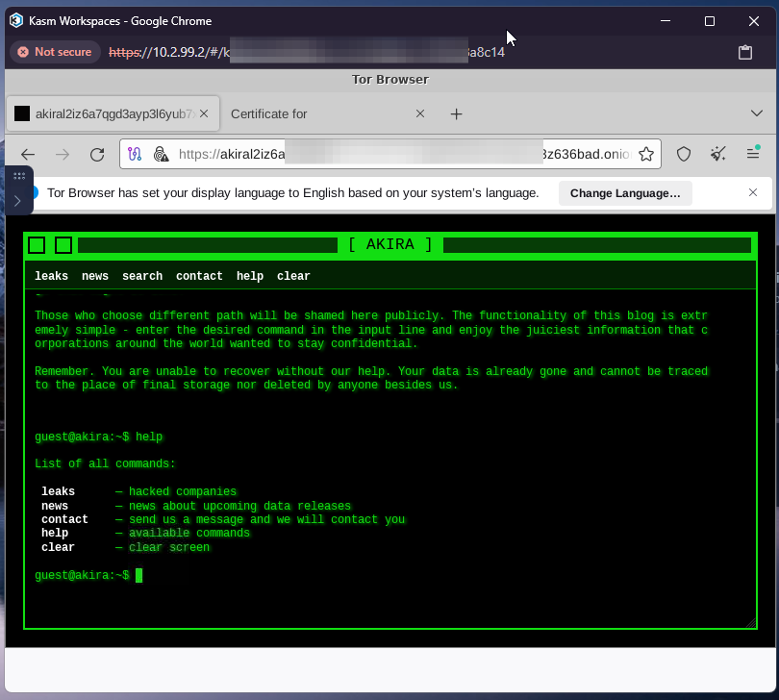Maximize the Kasm Workspaces Chrome window
Viewport: 779px width, 700px height.
(x=710, y=21)
